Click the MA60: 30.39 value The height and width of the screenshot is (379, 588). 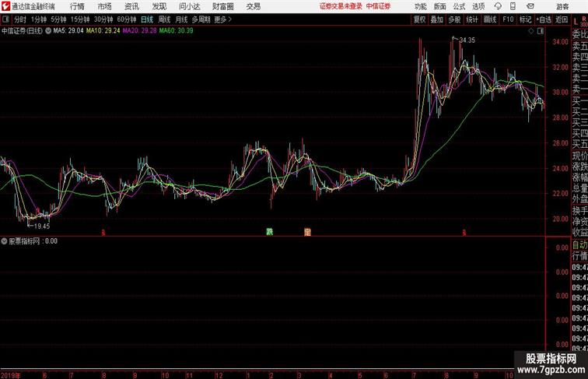pos(176,31)
